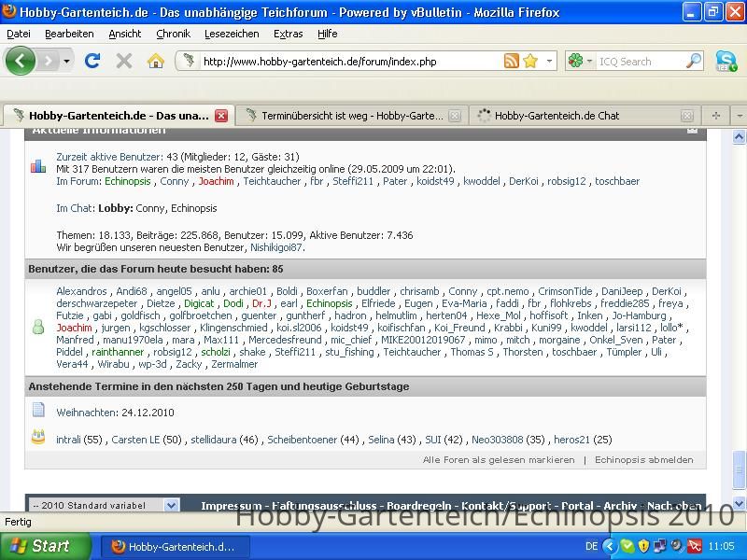Click the birthday cake icon
This screenshot has width=747, height=560.
pos(38,437)
